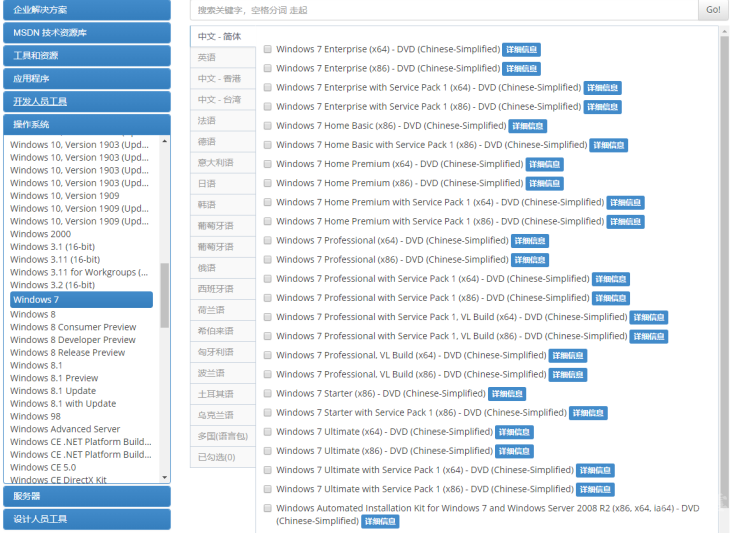The image size is (746, 533).
Task: Open the 土耳其语 language tab
Action: pyautogui.click(x=223, y=394)
